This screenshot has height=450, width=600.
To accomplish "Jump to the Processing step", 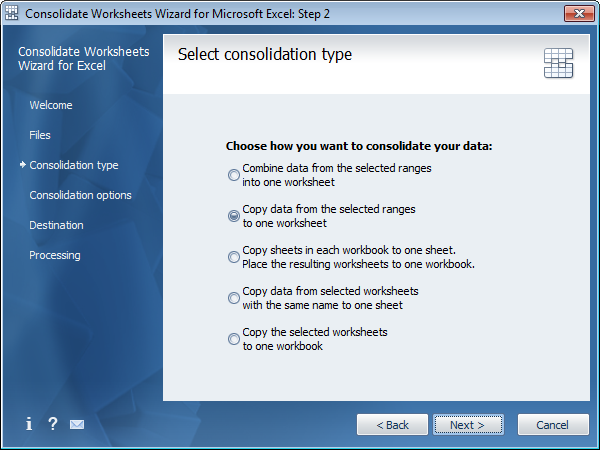I will click(x=55, y=255).
